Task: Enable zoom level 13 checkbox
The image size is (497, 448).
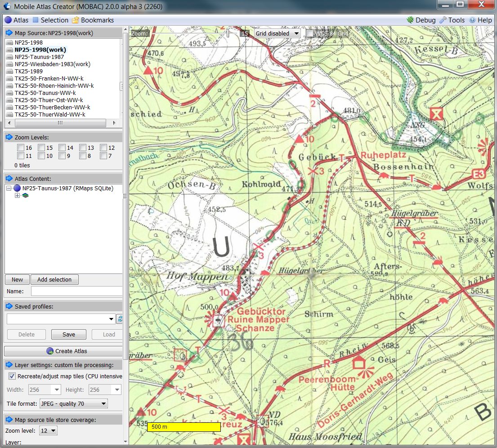Action: tap(83, 148)
